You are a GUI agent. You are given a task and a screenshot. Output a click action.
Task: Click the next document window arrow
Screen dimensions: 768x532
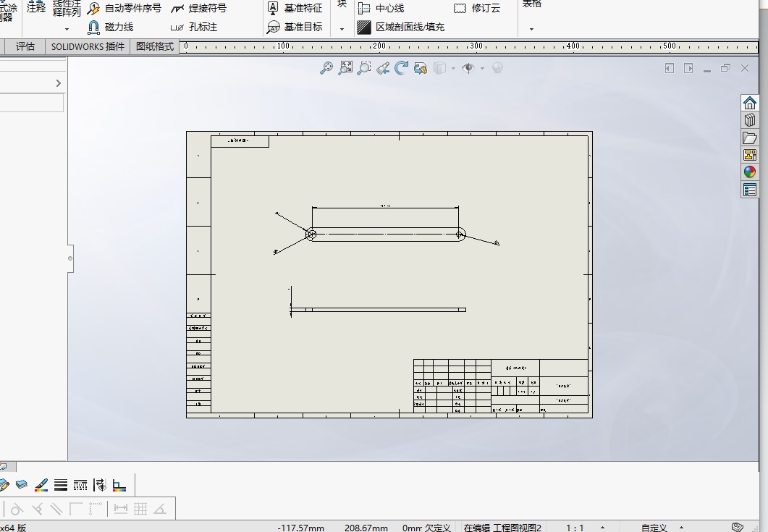point(688,68)
